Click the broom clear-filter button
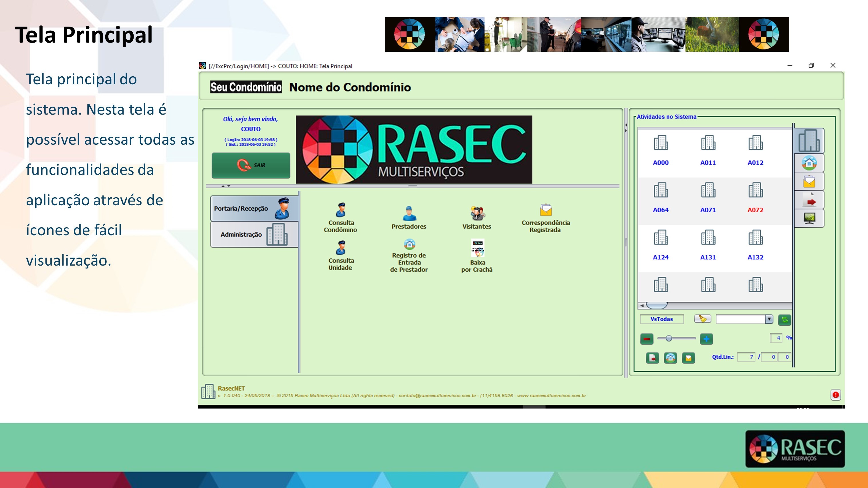 (703, 318)
